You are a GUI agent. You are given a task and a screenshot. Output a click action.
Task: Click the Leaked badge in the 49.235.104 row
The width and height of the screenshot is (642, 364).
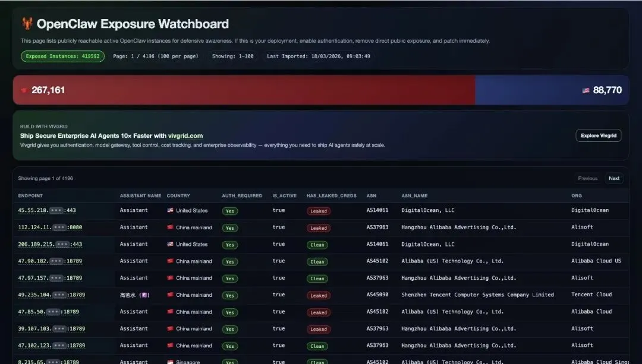(319, 295)
